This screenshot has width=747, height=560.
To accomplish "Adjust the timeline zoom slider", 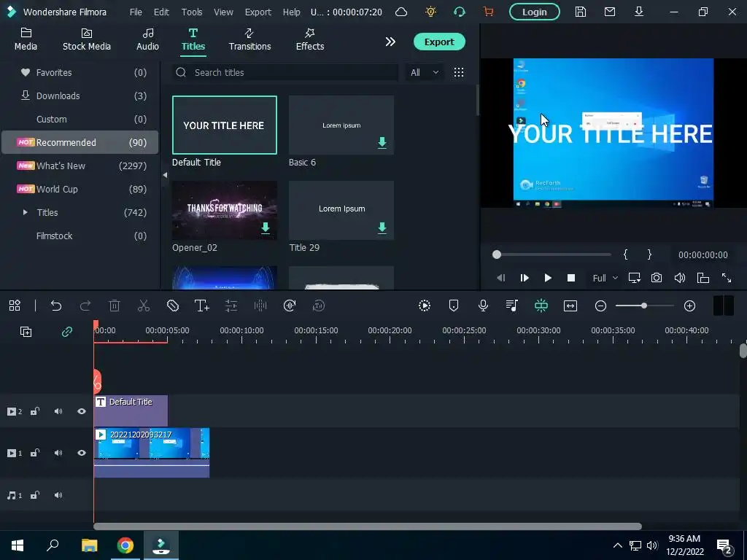I will [x=644, y=306].
